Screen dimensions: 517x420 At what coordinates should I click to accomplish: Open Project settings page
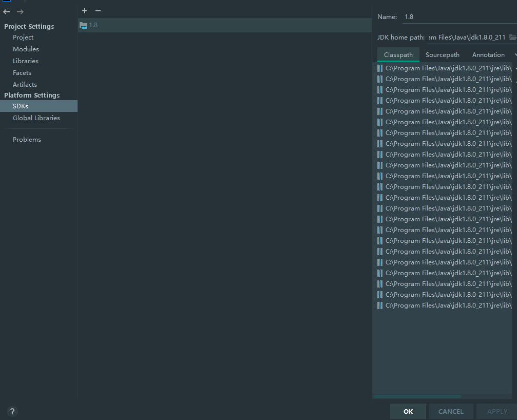(23, 37)
